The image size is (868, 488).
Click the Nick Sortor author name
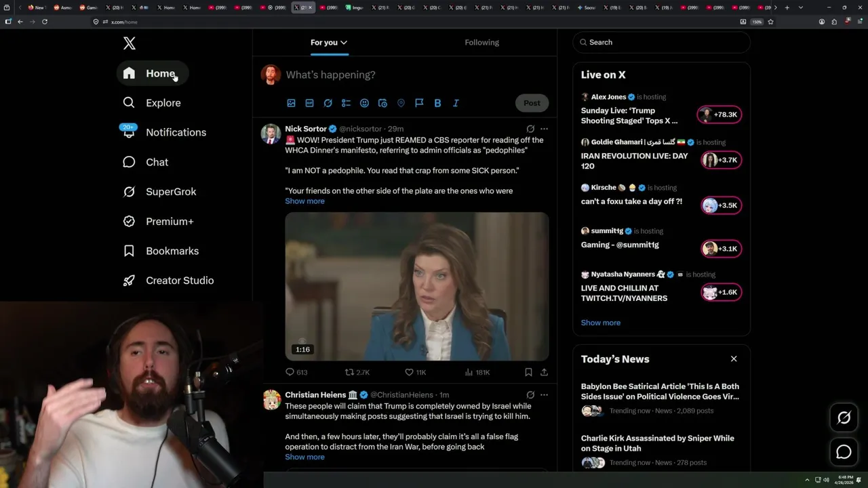point(306,129)
